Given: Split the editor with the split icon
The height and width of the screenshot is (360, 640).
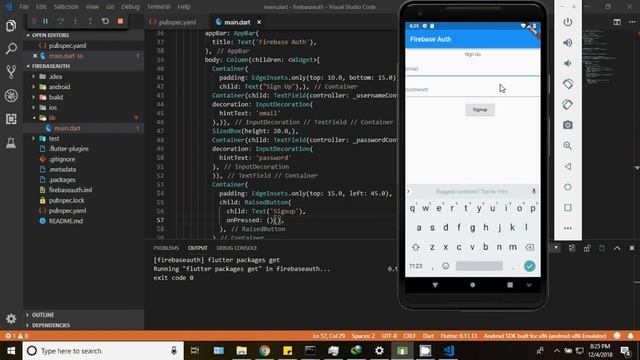Looking at the screenshot, I should 617,22.
